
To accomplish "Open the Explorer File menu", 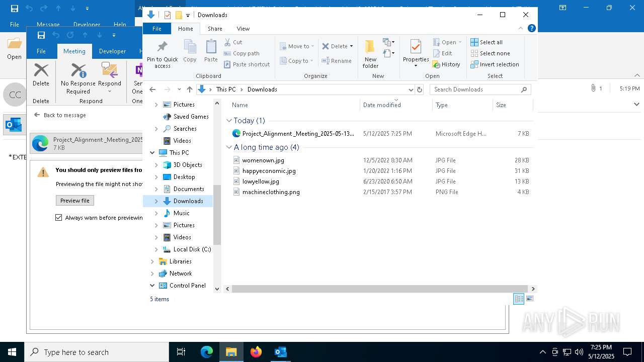I will [157, 29].
